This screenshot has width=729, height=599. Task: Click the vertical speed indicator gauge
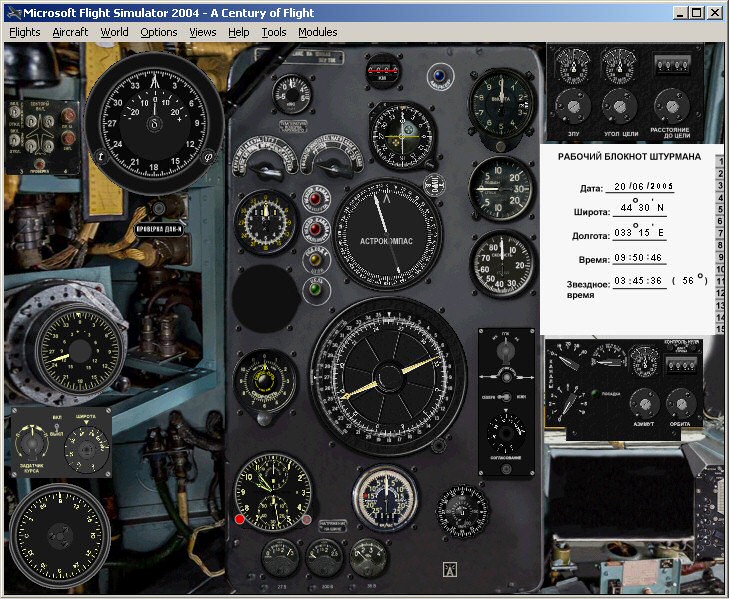[x=502, y=188]
